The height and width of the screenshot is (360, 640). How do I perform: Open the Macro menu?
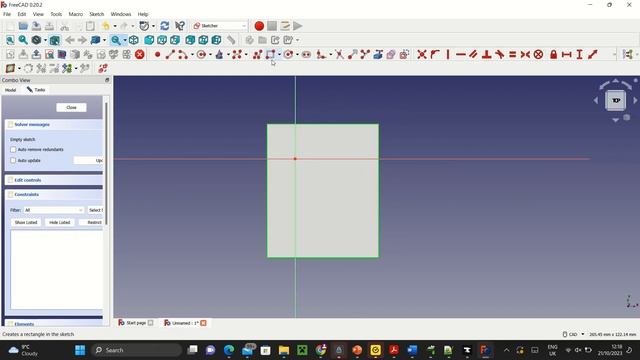76,14
